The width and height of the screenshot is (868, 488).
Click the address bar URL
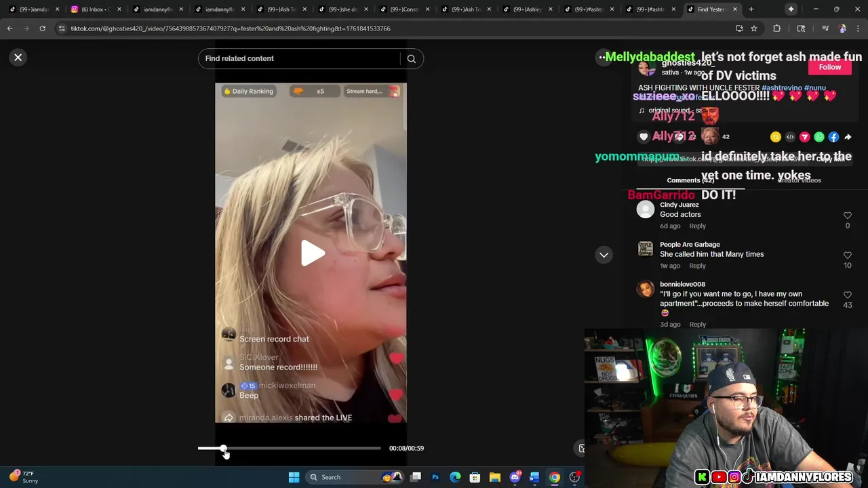click(x=231, y=28)
